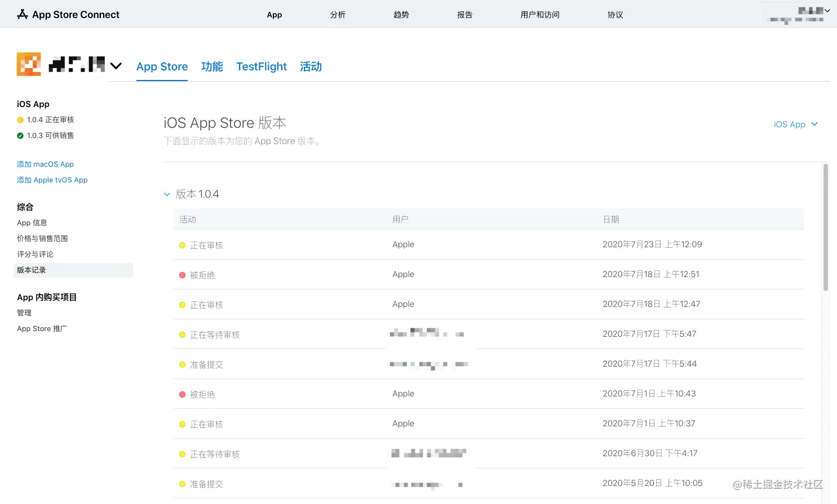Click yellow dot in July 17 正在等待审核 row

(x=182, y=335)
